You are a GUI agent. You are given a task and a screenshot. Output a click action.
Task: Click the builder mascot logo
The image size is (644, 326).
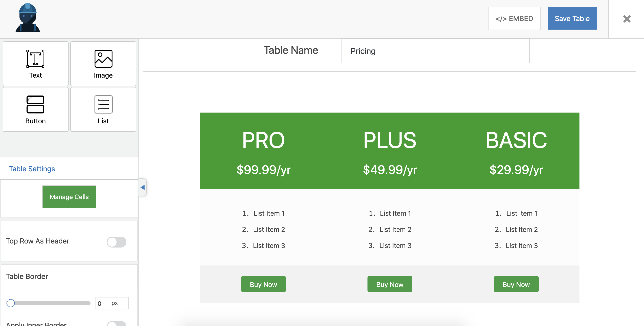coord(28,18)
